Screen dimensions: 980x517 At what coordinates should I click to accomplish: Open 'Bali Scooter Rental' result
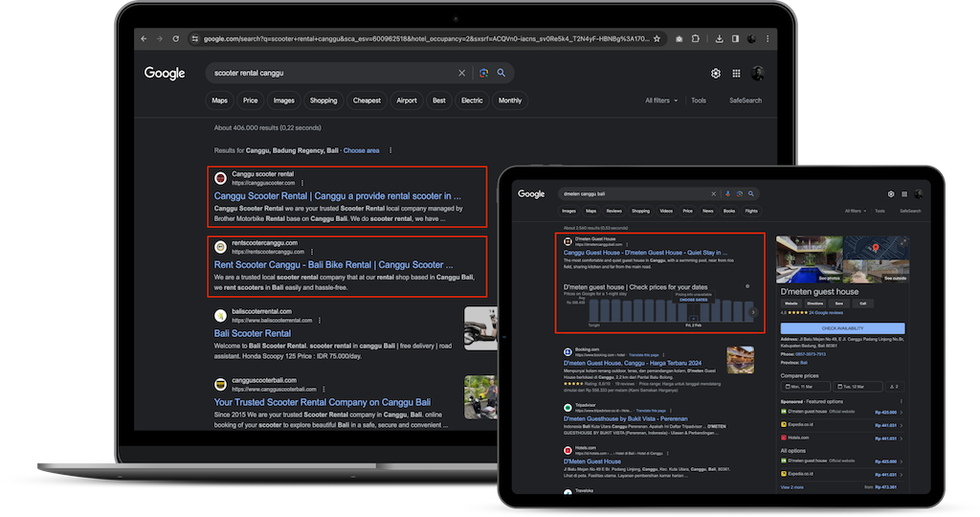coord(253,334)
